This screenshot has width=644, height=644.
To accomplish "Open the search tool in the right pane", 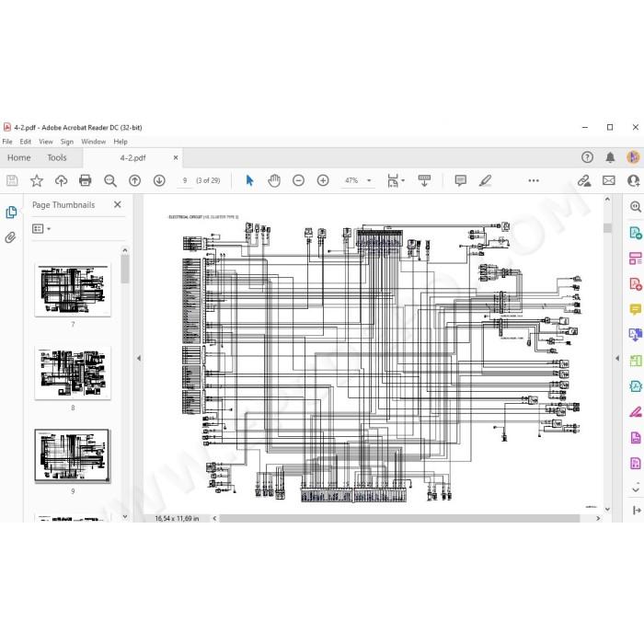I will [636, 206].
